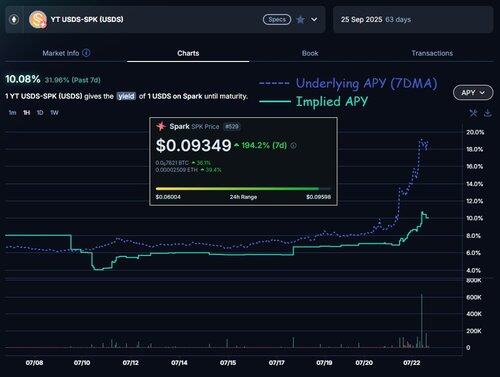500x377 pixels.
Task: Open the APY dropdown selector
Action: [473, 93]
